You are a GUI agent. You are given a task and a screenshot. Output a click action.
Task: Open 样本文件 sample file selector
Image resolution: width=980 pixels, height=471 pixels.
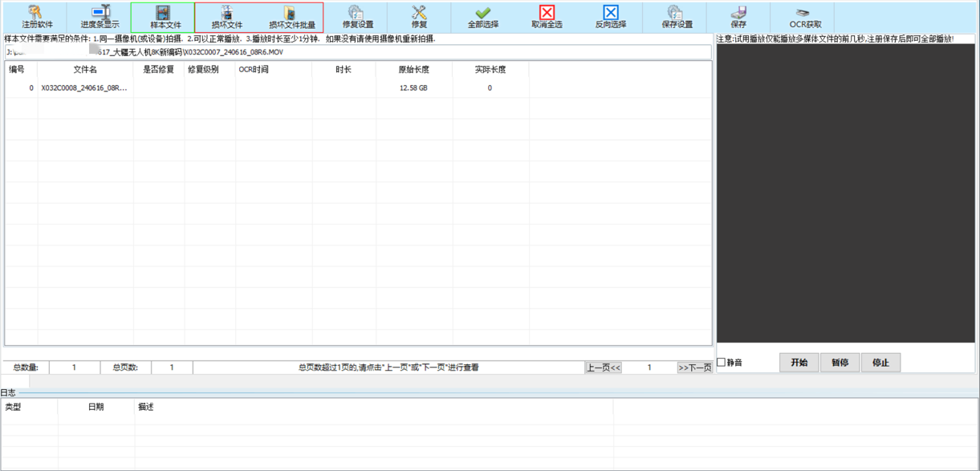165,17
